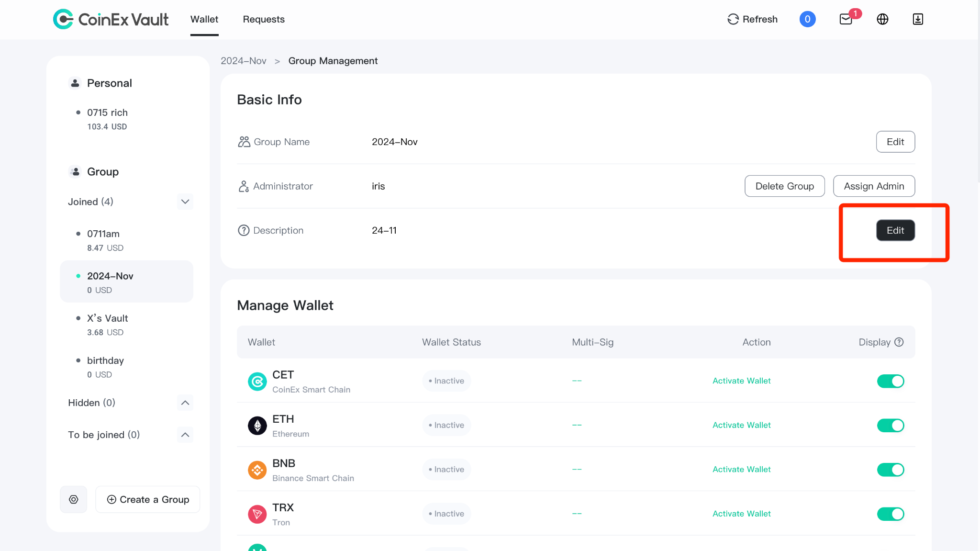The width and height of the screenshot is (980, 551).
Task: Select the 0711am group
Action: (x=127, y=240)
